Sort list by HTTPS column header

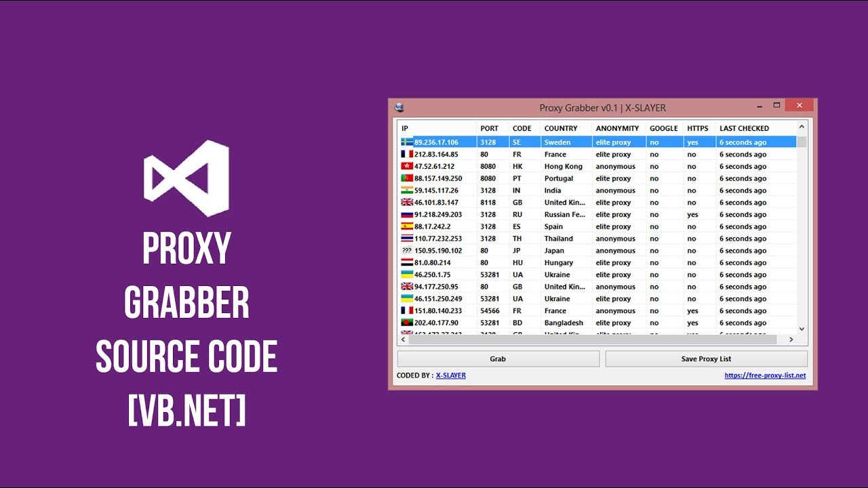click(x=700, y=128)
